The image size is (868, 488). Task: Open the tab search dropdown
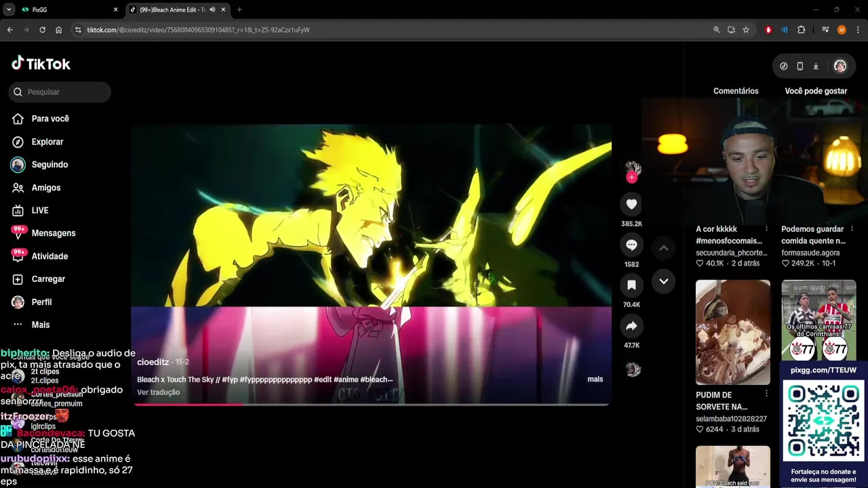(x=9, y=9)
